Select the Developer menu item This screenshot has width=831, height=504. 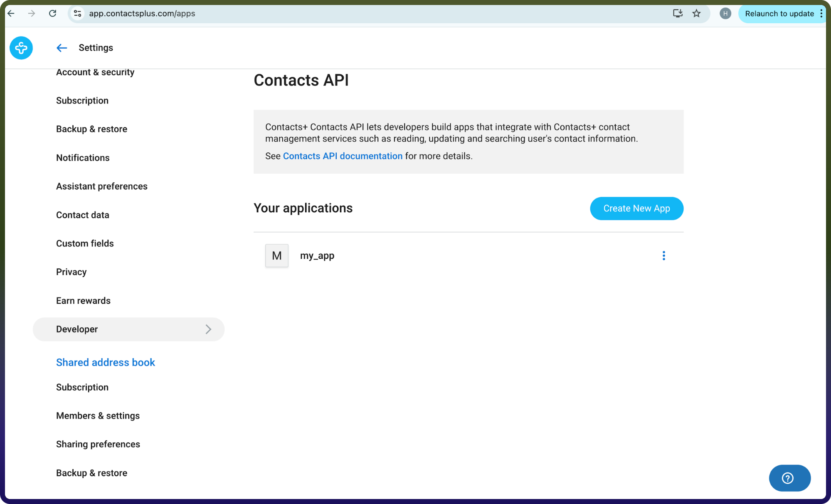tap(128, 329)
